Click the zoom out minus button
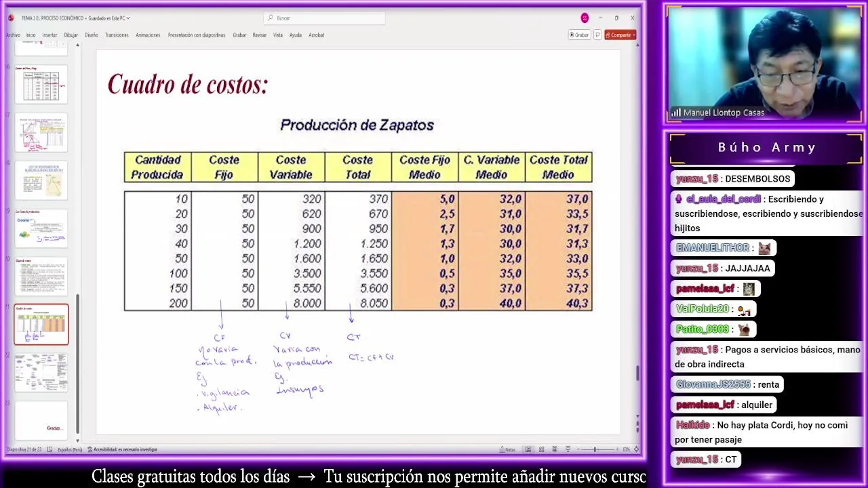The image size is (868, 488). [x=577, y=449]
